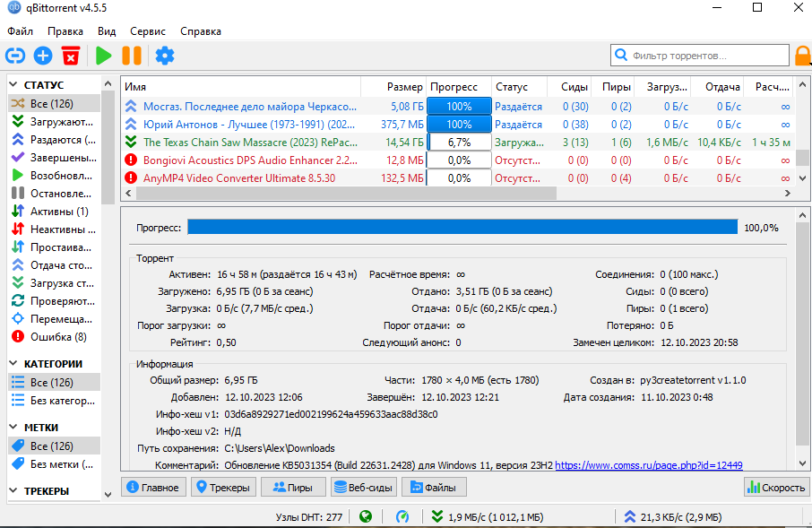The height and width of the screenshot is (528, 812).
Task: Click the upload speed 21,3 КБ/с status
Action: pos(673,516)
